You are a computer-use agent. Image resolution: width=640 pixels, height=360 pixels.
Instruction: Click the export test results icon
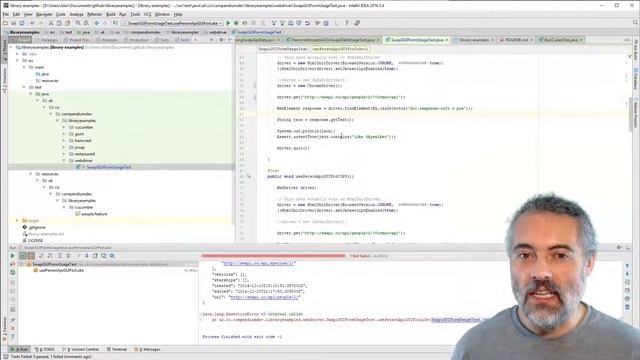(95, 256)
